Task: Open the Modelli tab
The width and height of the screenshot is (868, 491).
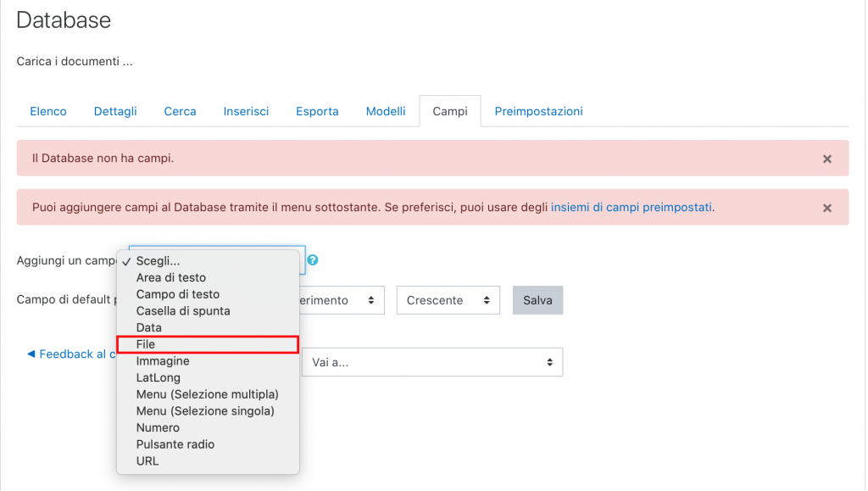Action: tap(386, 111)
